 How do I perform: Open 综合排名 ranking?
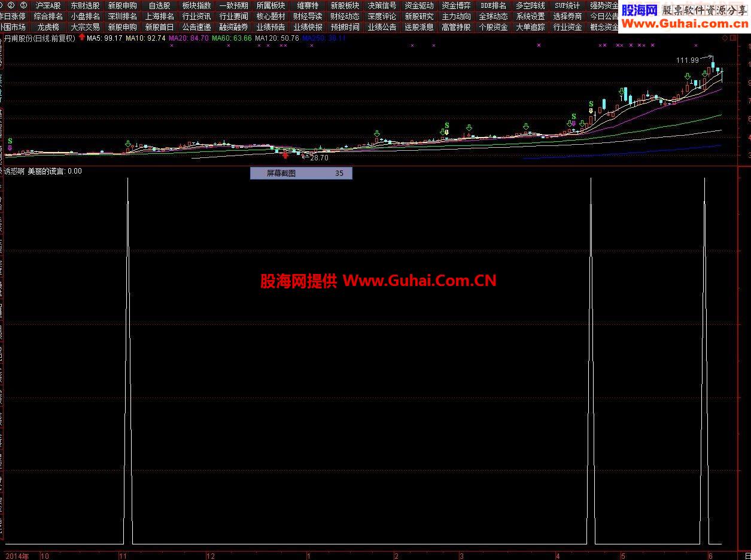tap(48, 16)
